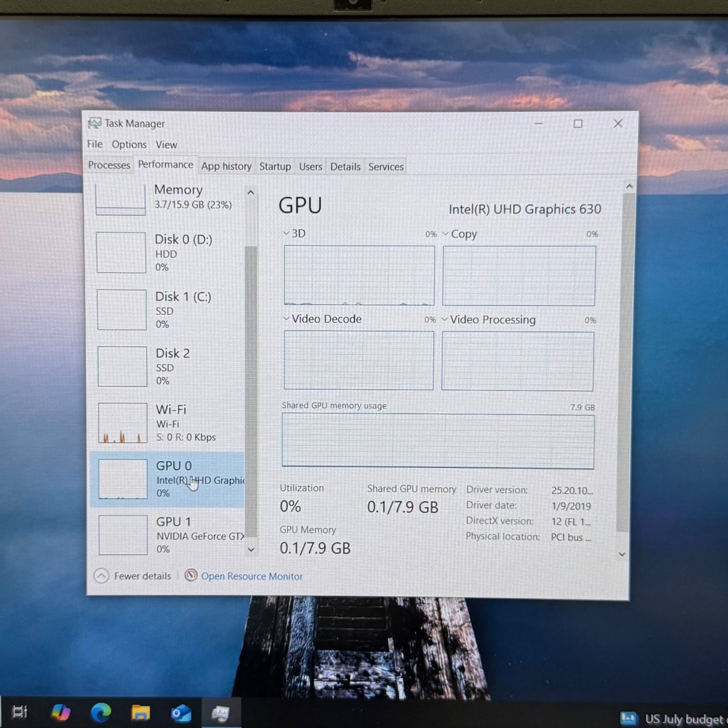This screenshot has width=728, height=728.
Task: Open the View menu
Action: click(166, 145)
